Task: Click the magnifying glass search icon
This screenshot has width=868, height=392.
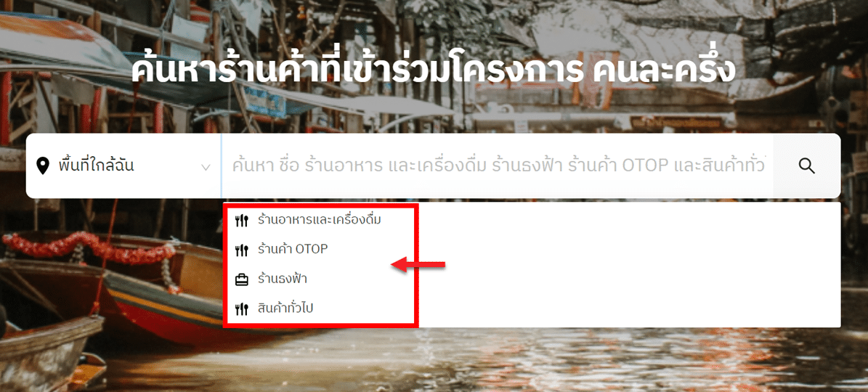Action: pos(807,166)
